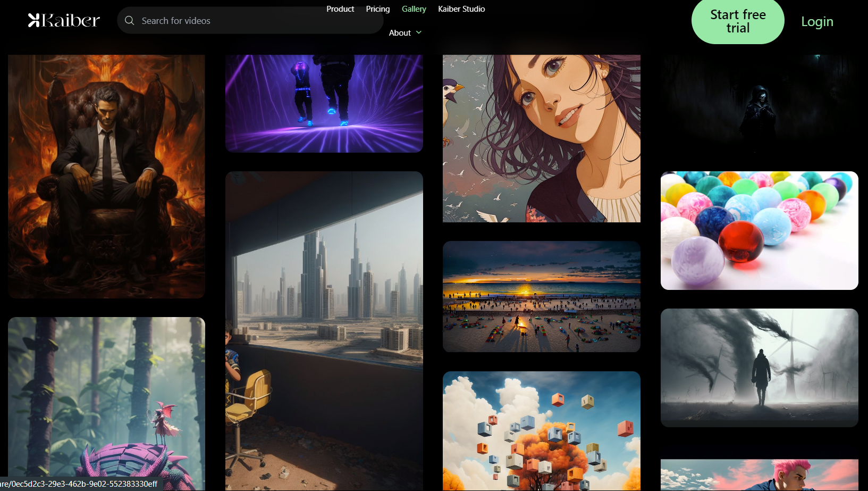Click the About chevron arrow
Image resolution: width=868 pixels, height=491 pixels.
tap(419, 33)
